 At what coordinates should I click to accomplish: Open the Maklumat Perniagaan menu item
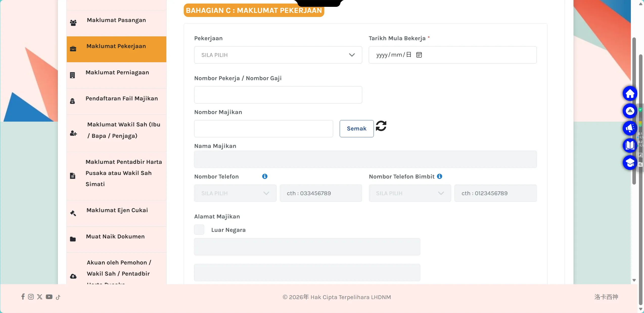coord(116,75)
